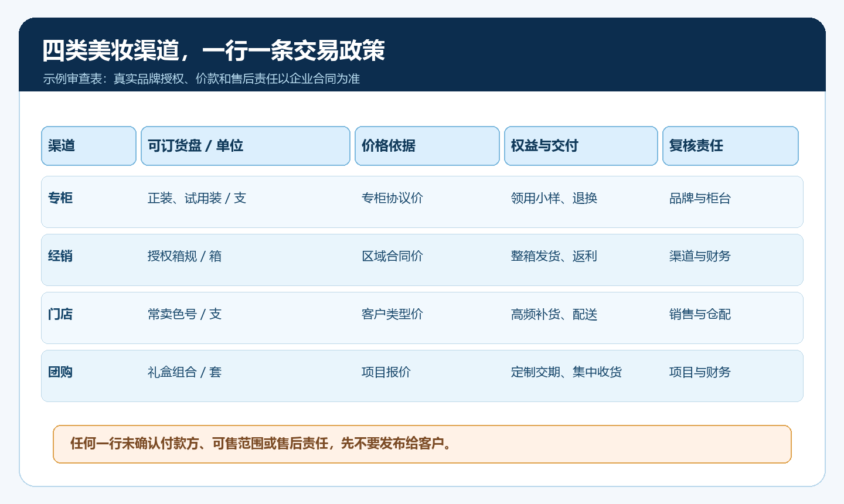Click the 授权箱规 / 箱 cell
The width and height of the screenshot is (844, 504).
coord(185,256)
